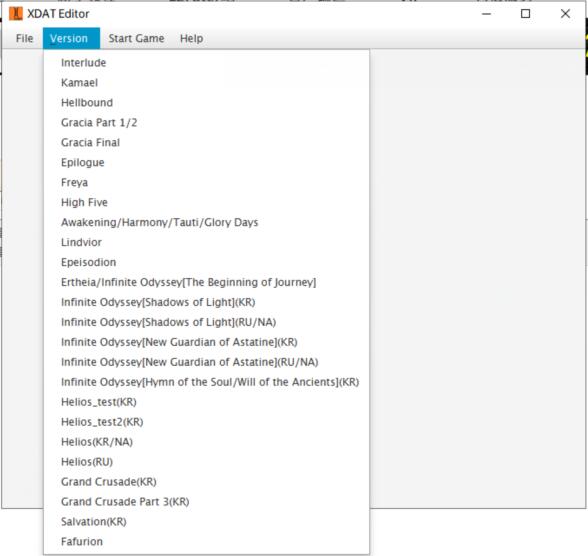Pick the High Five version
588x556 pixels.
tap(206, 202)
